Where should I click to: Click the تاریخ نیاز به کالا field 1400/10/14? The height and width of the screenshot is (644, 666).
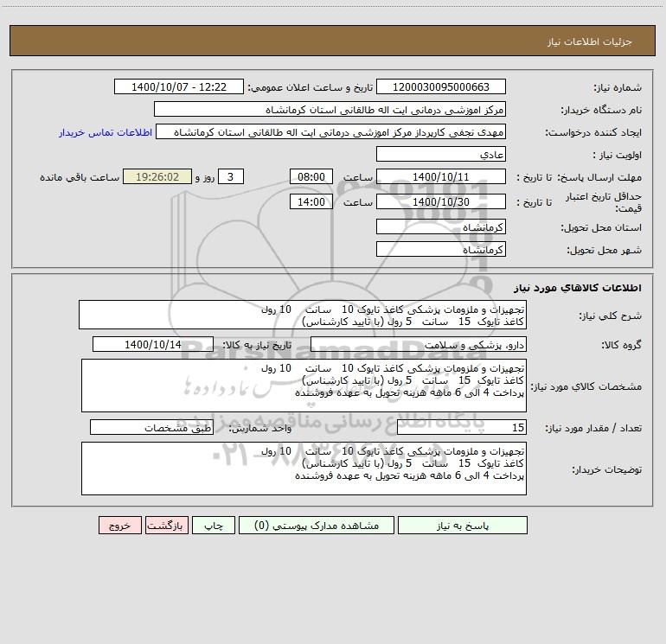click(153, 345)
